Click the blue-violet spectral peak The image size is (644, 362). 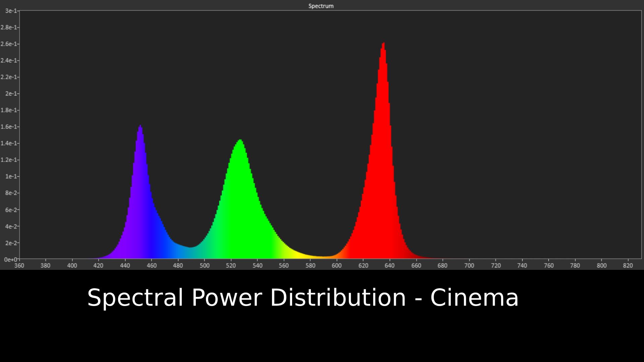[140, 191]
